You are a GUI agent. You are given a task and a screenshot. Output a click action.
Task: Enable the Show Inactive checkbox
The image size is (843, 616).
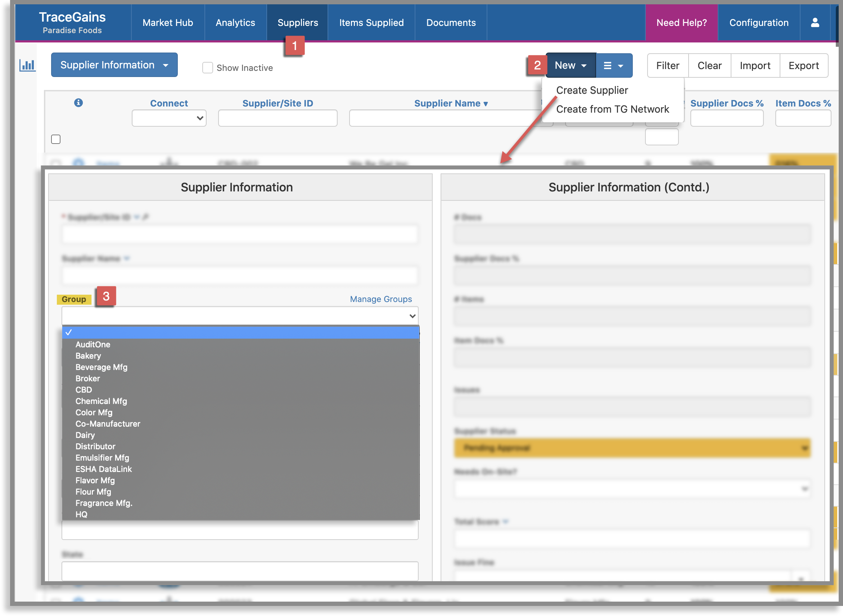[208, 68]
